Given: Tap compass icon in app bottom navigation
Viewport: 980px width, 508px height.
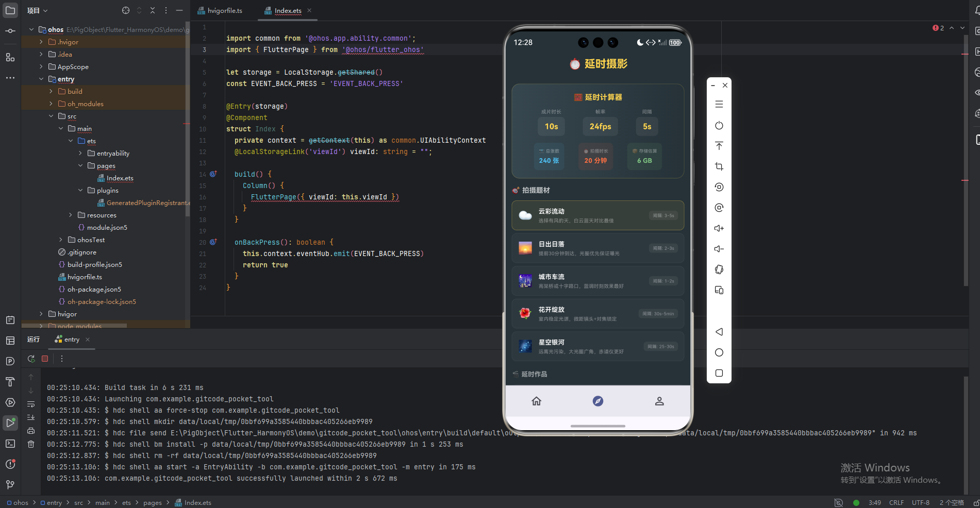Looking at the screenshot, I should (x=598, y=401).
